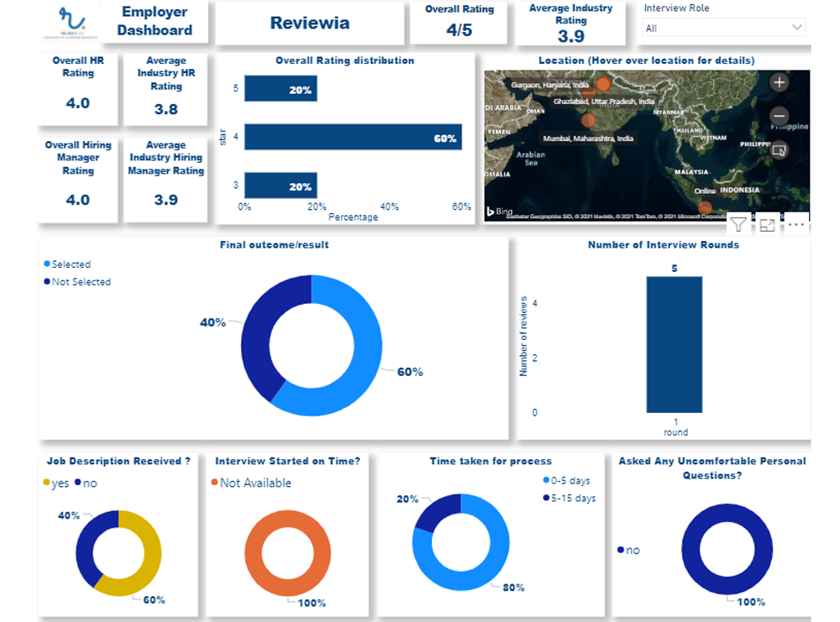Select the dark 'no' segment in Job Description donut
Viewport: 840px width, 622px height.
click(x=86, y=541)
